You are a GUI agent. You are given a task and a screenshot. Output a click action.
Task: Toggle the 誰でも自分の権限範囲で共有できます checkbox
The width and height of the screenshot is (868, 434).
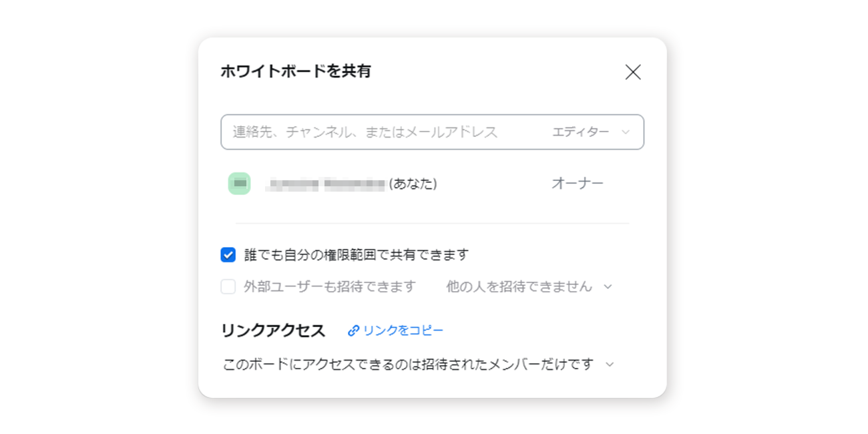pyautogui.click(x=228, y=255)
